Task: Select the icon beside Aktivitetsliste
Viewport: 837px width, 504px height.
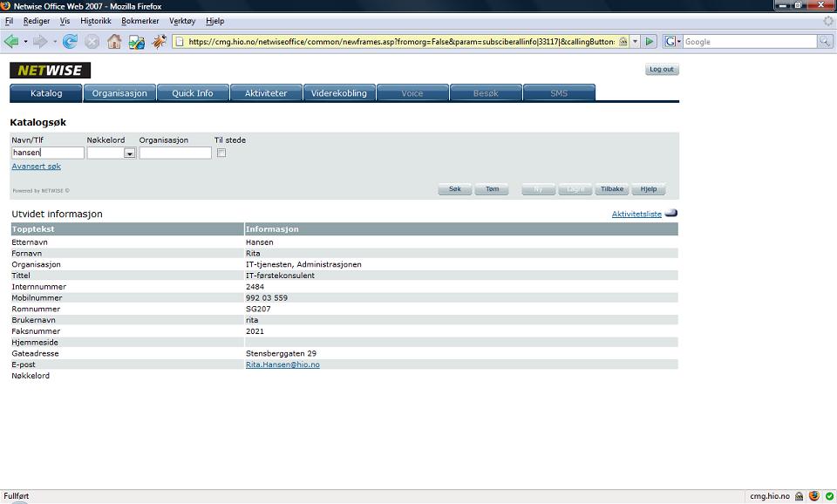Action: [x=671, y=213]
